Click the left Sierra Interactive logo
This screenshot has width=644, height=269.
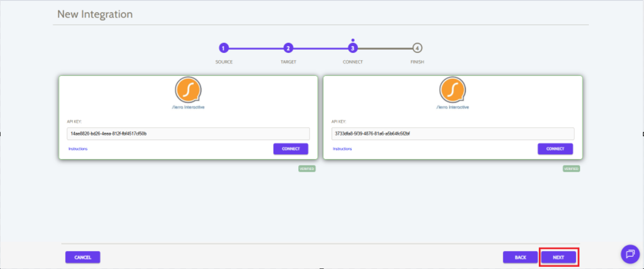[x=188, y=89]
